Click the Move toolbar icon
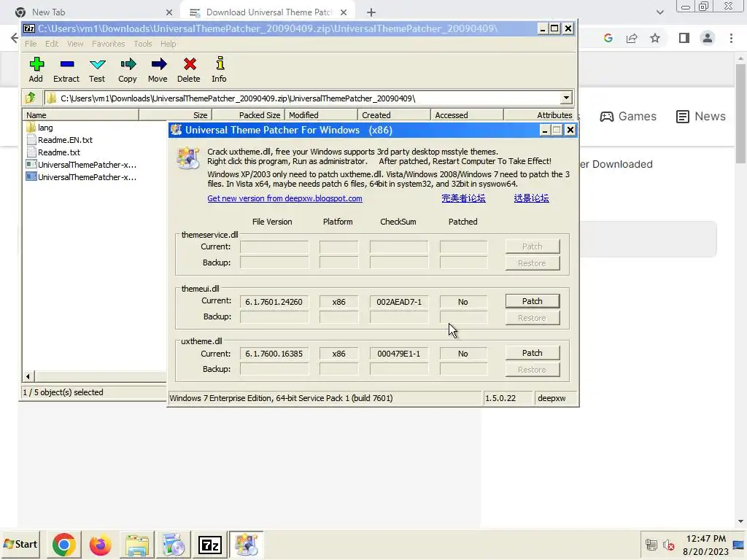 (158, 69)
